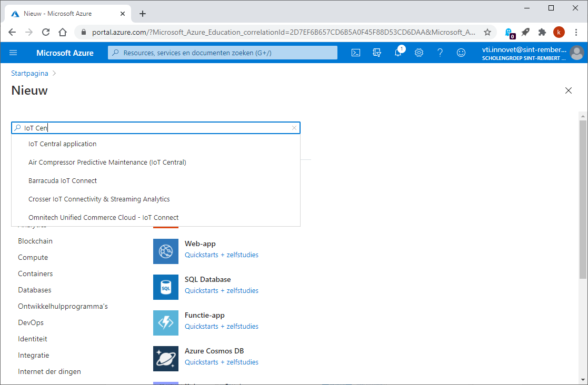Click the marketplace search field

click(156, 128)
